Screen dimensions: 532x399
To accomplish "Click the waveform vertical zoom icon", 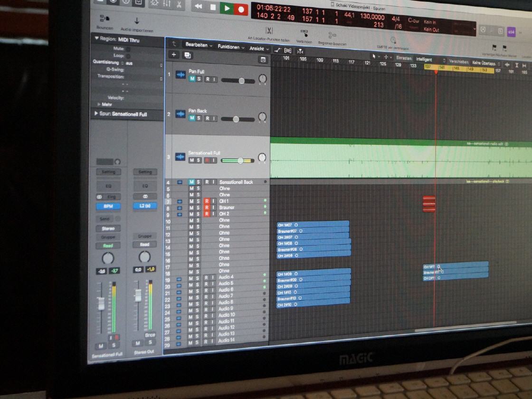I will click(x=507, y=65).
